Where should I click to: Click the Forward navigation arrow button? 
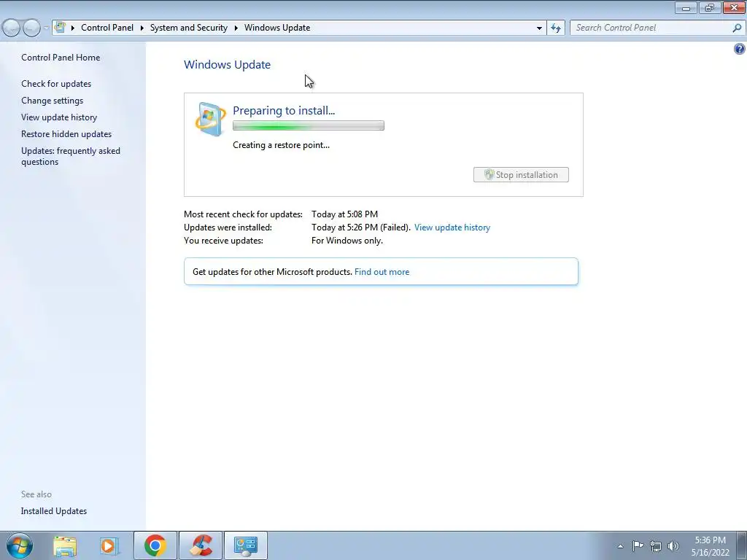[31, 28]
